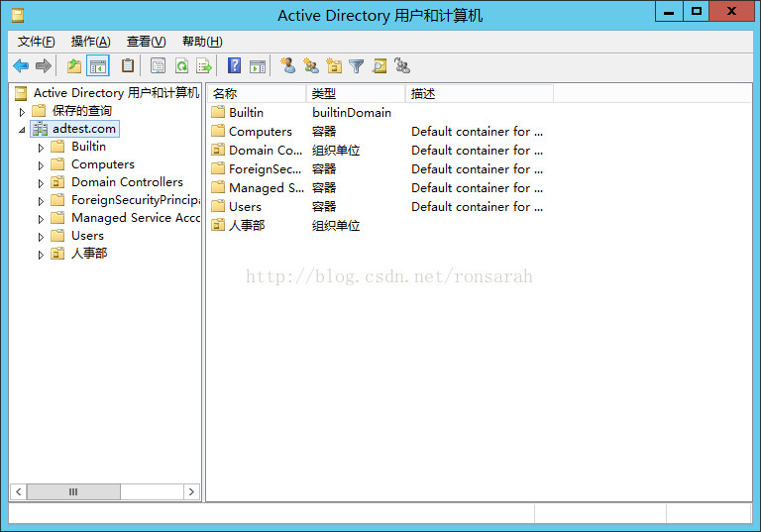The image size is (761, 532).
Task: Click the builtinDomain type cell
Action: (x=352, y=113)
